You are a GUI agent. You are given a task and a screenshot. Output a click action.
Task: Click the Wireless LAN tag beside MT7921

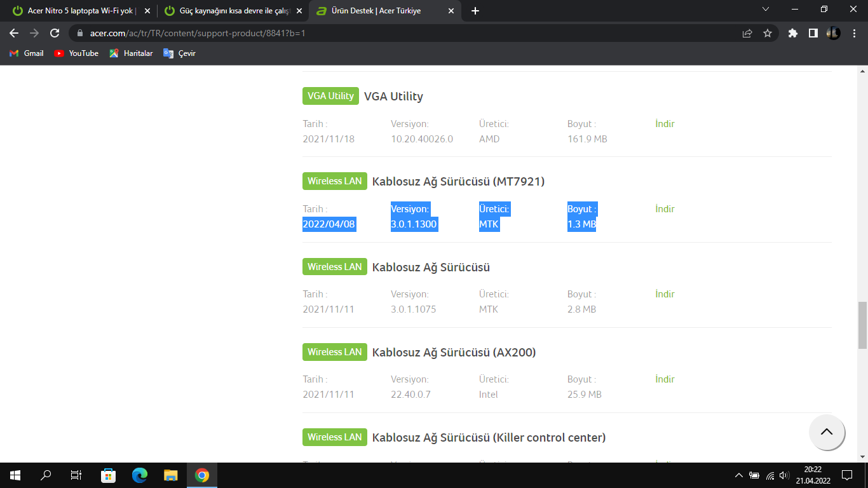point(335,181)
